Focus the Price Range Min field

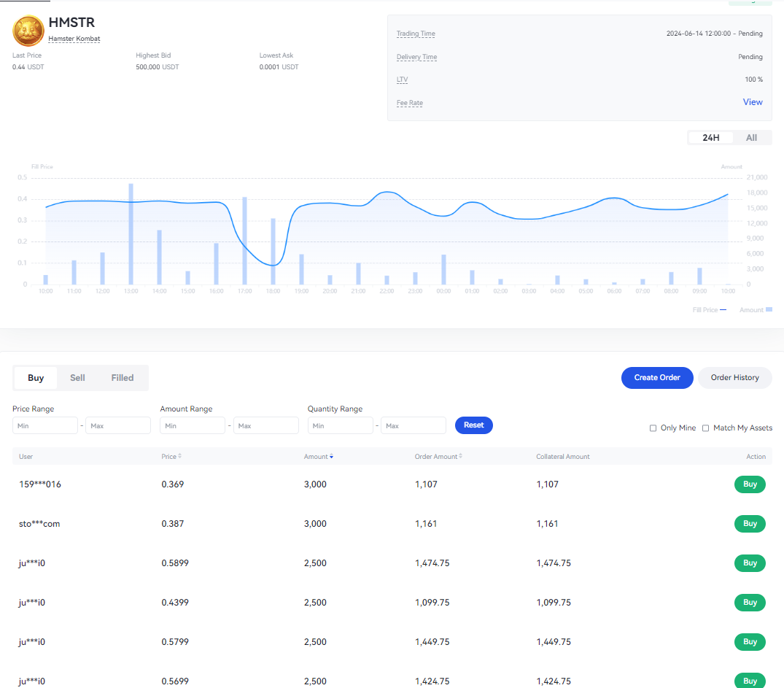tap(45, 426)
